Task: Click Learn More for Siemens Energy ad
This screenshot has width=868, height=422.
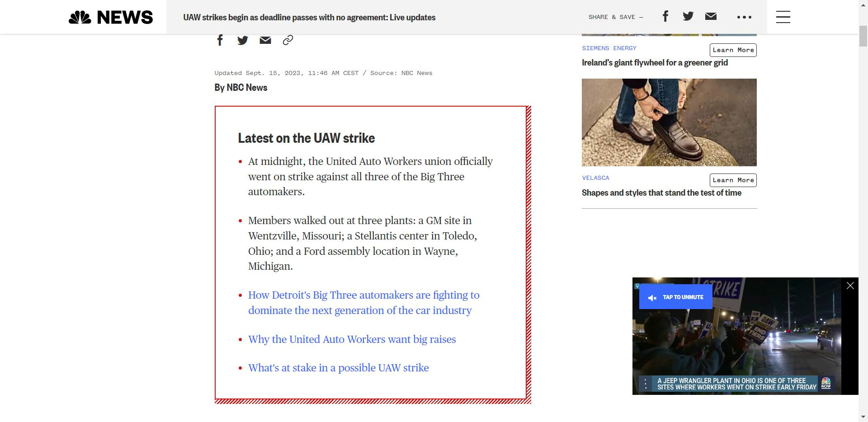Action: (x=733, y=50)
